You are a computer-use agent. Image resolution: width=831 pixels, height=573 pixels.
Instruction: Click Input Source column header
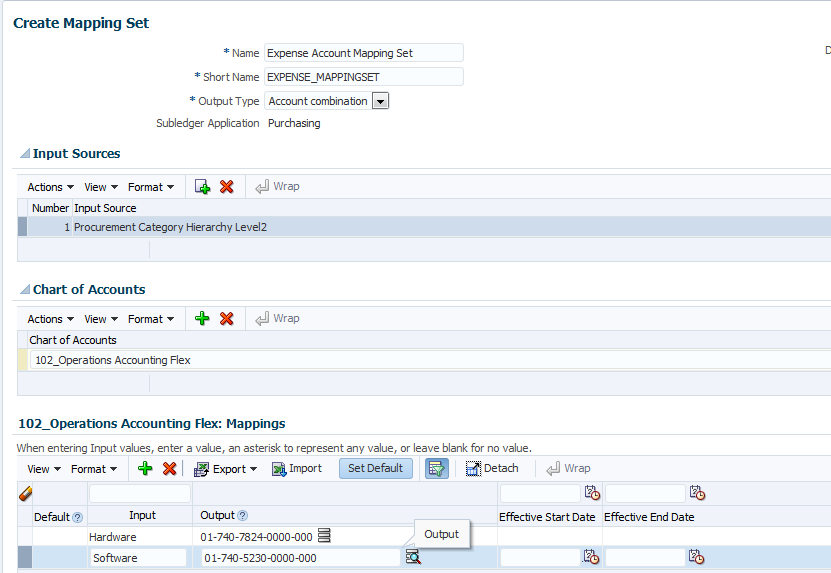point(105,208)
